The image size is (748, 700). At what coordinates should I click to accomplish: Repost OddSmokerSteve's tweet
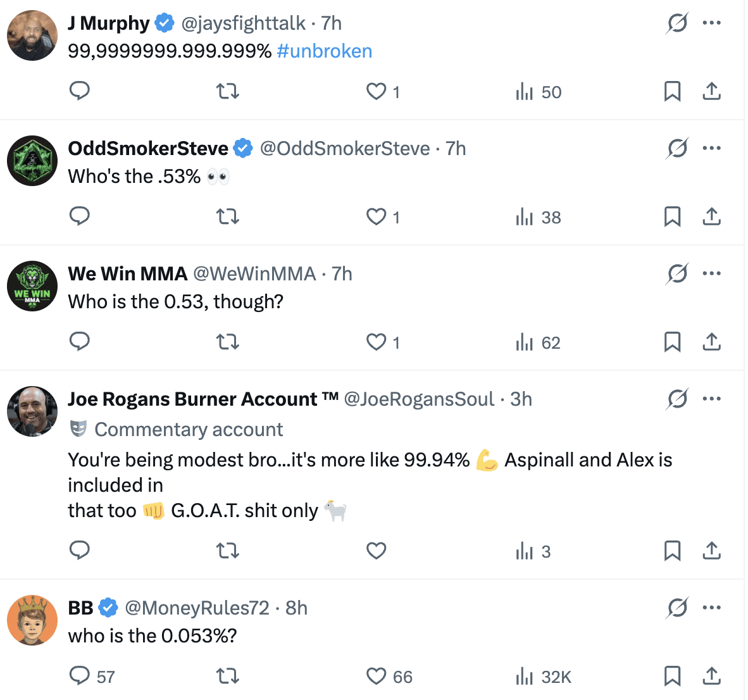pyautogui.click(x=228, y=217)
